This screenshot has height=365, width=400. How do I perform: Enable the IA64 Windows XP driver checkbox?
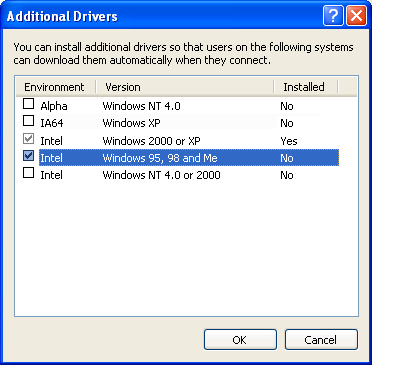(28, 121)
